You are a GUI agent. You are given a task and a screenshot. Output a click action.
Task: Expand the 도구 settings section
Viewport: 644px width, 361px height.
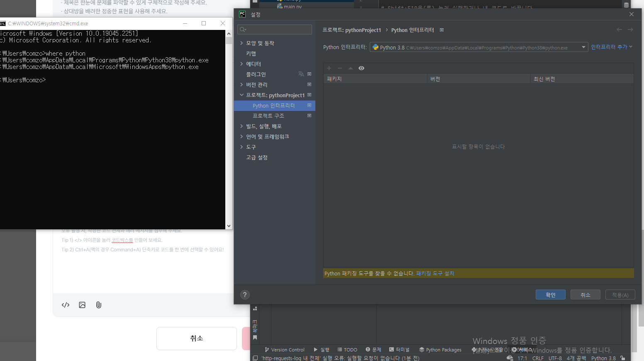click(x=242, y=147)
